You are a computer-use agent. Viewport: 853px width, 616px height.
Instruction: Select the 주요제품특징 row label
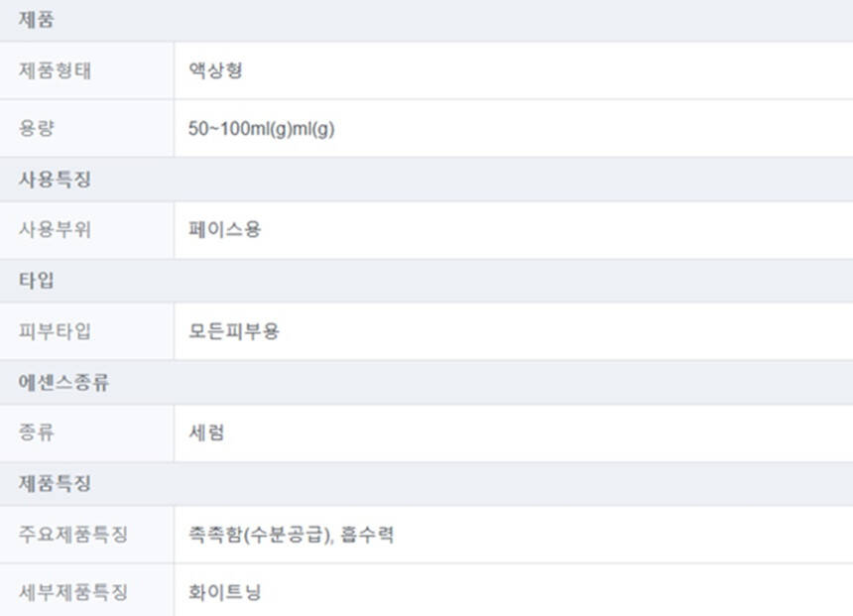pyautogui.click(x=73, y=535)
